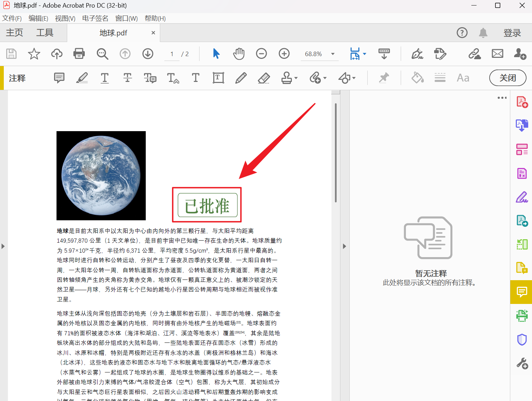
Task: Select the eraser annotation tool
Action: (x=264, y=78)
